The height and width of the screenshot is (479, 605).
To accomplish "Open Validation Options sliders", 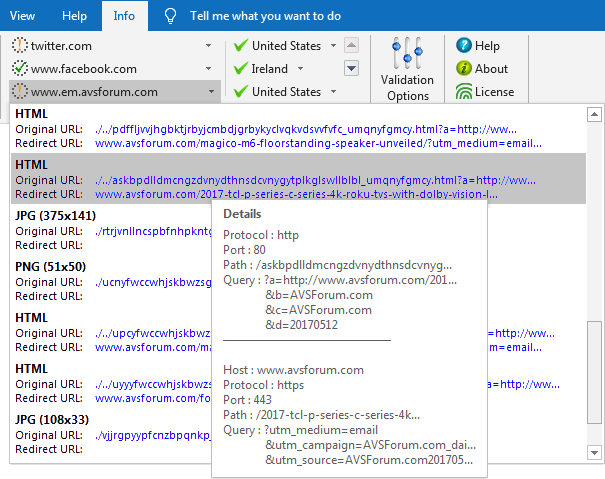I will coord(407,56).
